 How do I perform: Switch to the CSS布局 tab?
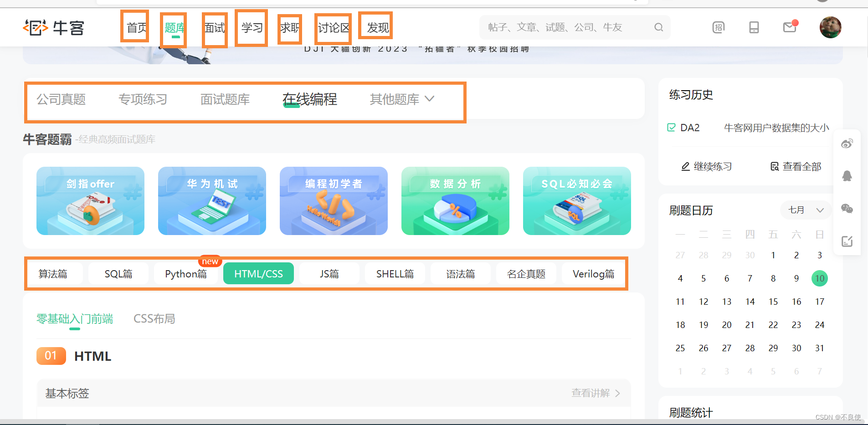(x=154, y=318)
